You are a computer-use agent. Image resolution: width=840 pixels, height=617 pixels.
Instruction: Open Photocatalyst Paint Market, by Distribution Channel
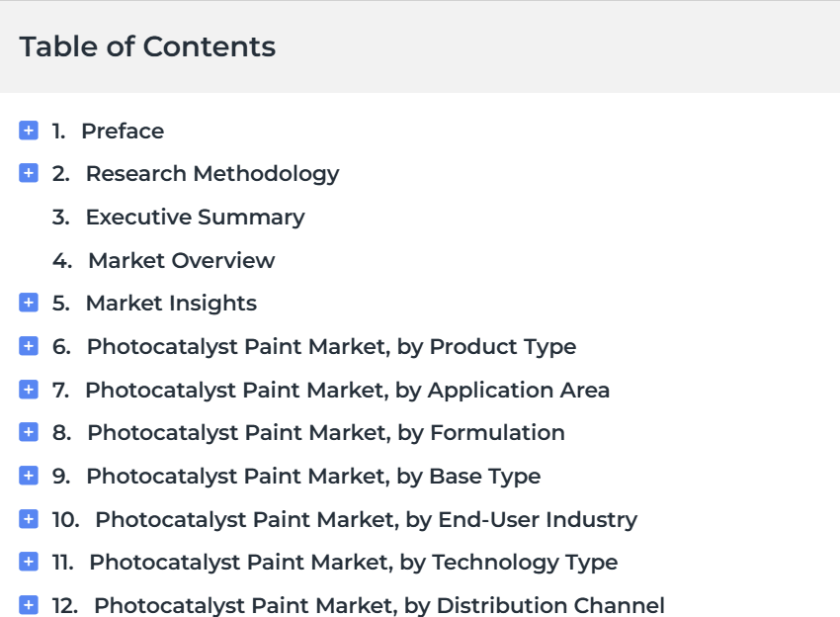click(x=378, y=606)
